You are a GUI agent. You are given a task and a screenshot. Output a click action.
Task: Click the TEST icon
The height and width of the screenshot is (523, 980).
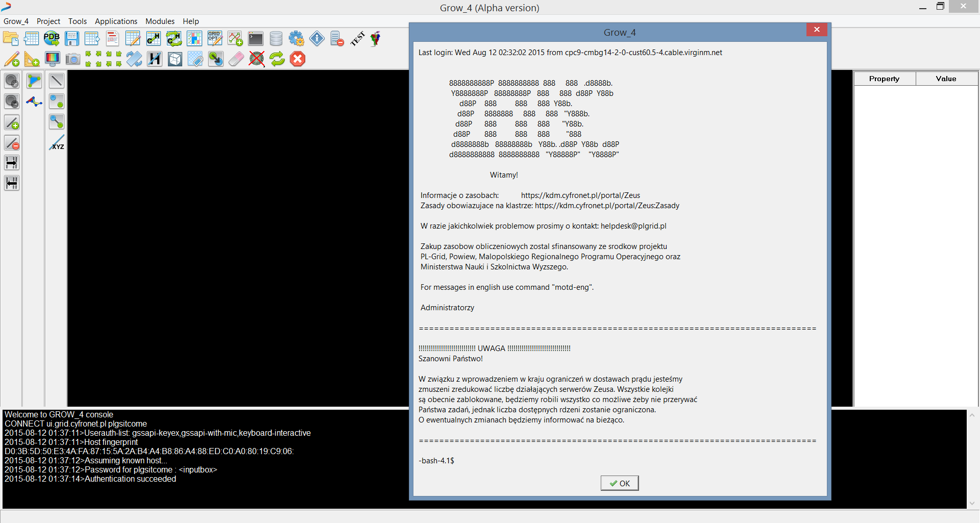click(358, 39)
